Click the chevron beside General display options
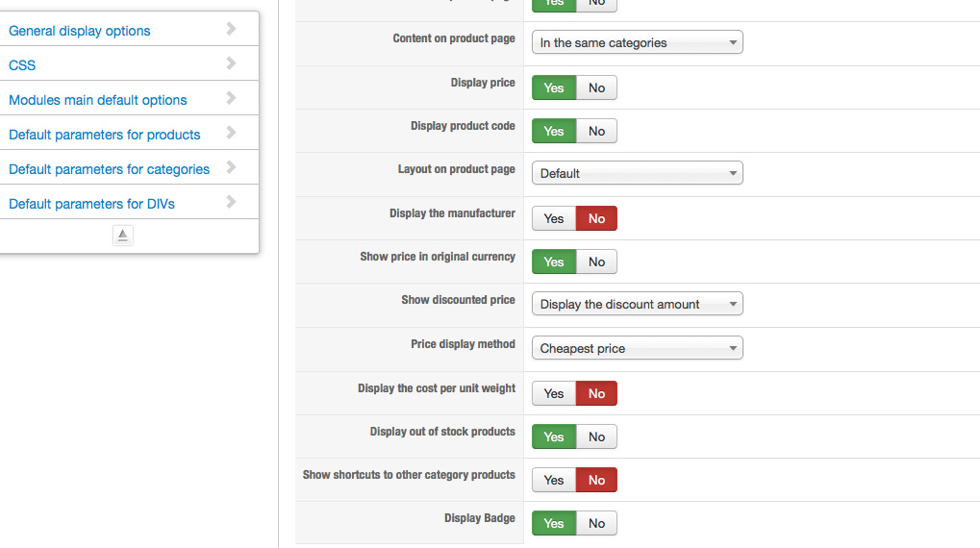980x548 pixels. coord(231,29)
